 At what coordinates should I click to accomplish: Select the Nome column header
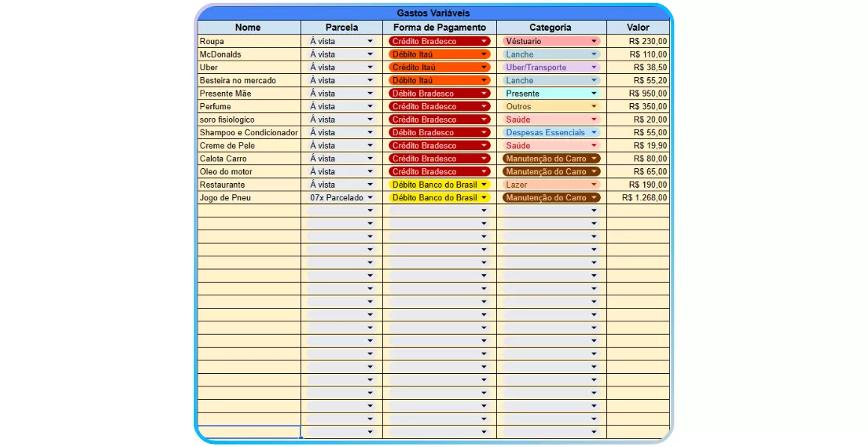(248, 28)
